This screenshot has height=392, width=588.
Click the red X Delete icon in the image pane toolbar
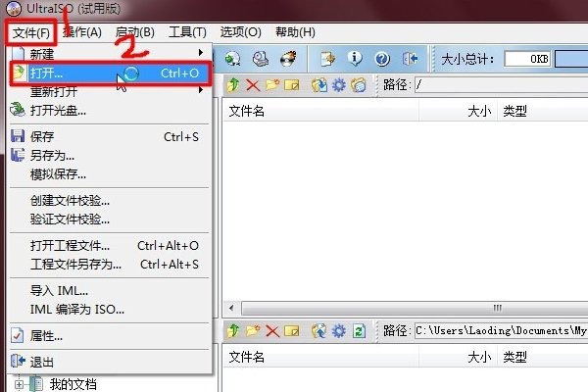tap(253, 85)
